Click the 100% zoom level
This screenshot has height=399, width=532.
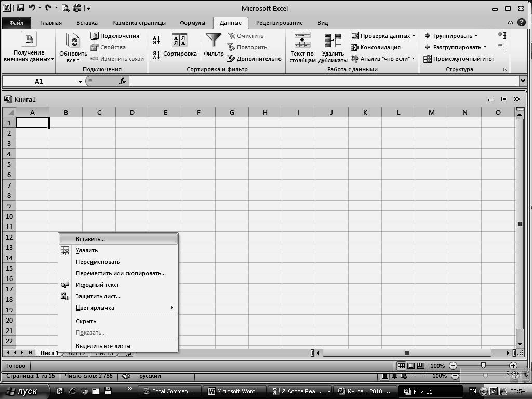437,366
